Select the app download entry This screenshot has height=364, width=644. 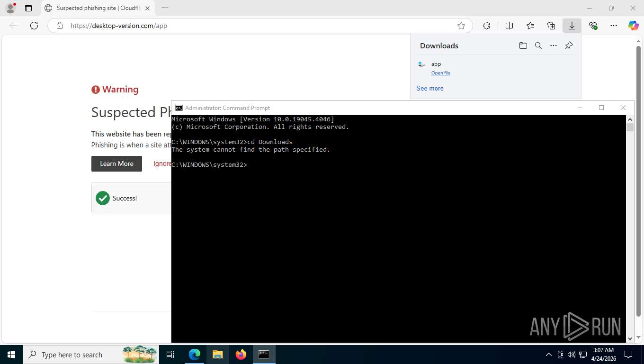tap(495, 68)
